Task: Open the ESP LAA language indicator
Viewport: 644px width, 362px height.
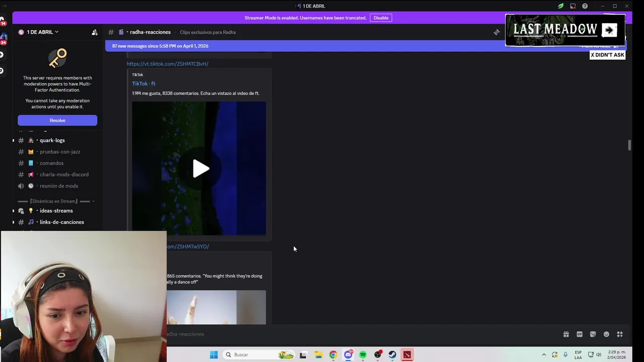Action: [578, 355]
